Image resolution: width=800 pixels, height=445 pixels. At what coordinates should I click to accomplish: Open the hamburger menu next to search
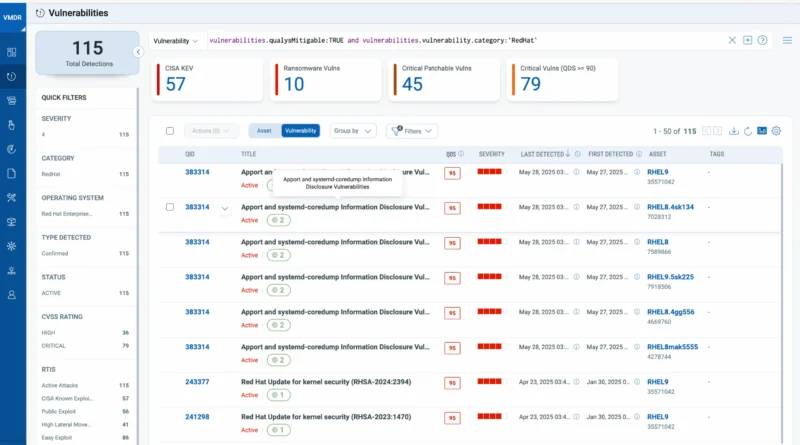coord(787,40)
